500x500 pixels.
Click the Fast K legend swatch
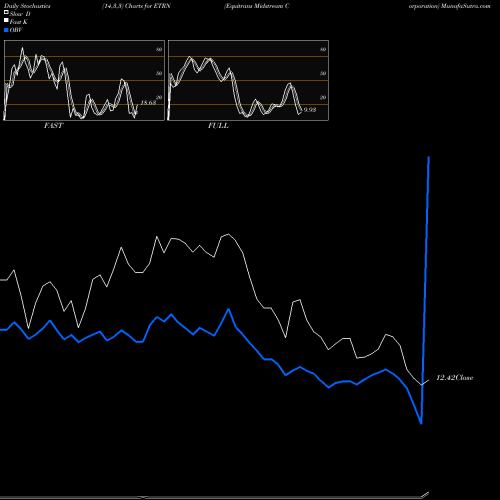pyautogui.click(x=6, y=20)
